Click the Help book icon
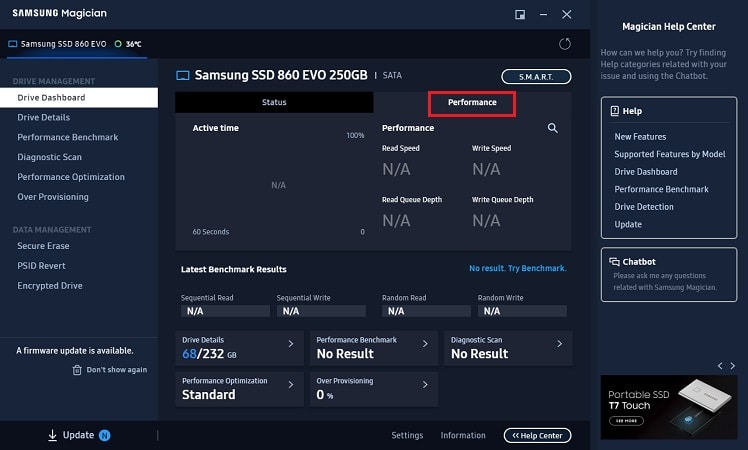 pos(614,111)
